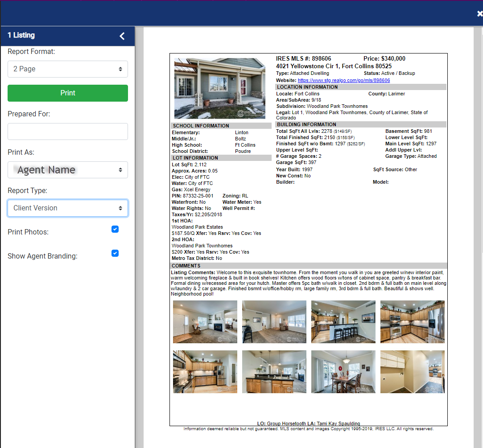Collapse the 1 Listing sidebar panel
This screenshot has width=483, height=448.
(x=122, y=36)
